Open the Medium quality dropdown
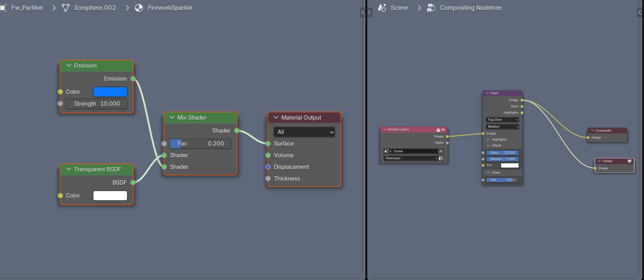 pos(502,127)
